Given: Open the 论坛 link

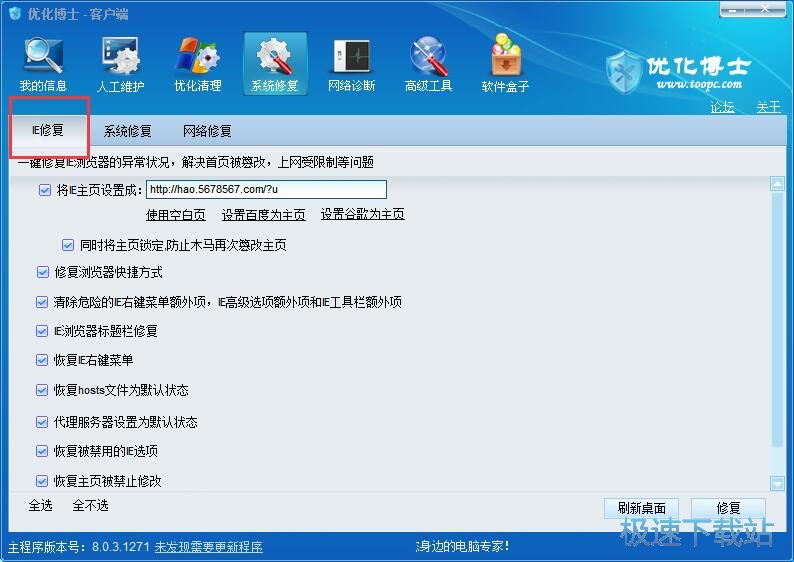Looking at the screenshot, I should pyautogui.click(x=722, y=107).
